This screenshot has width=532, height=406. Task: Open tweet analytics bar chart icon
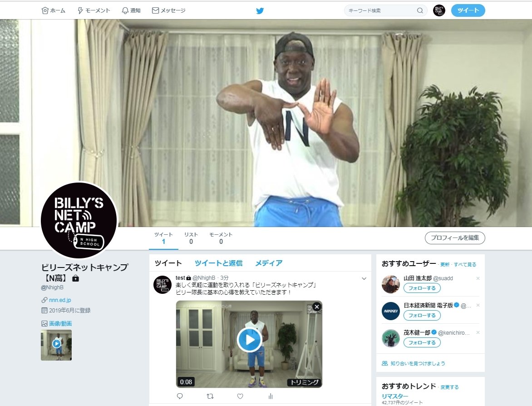pos(271,396)
